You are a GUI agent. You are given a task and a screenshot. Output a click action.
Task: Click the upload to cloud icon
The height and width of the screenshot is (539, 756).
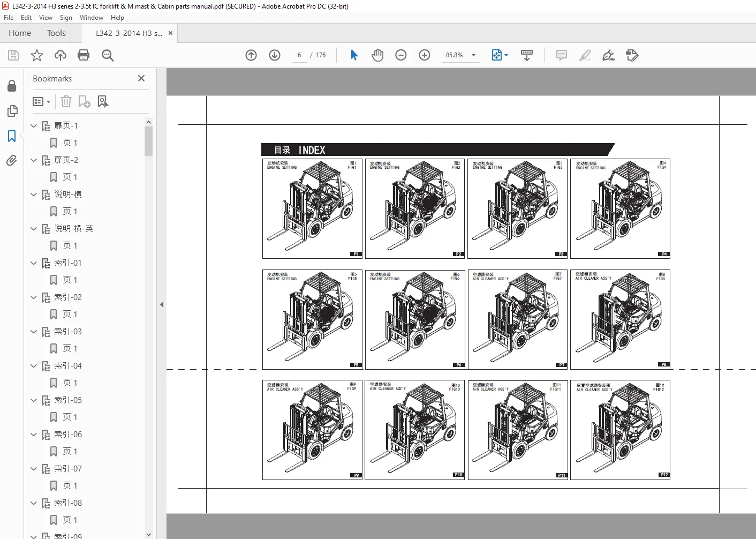click(x=61, y=55)
